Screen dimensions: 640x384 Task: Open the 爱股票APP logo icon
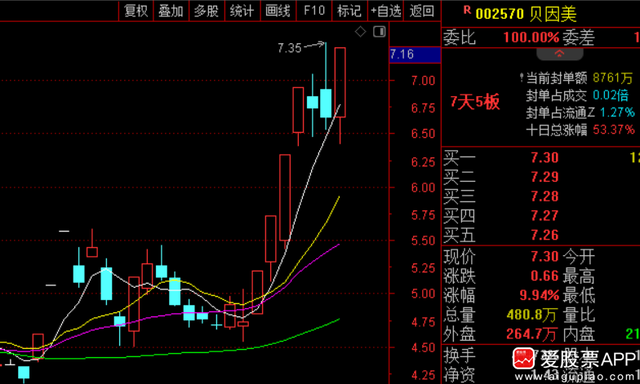pyautogui.click(x=524, y=358)
